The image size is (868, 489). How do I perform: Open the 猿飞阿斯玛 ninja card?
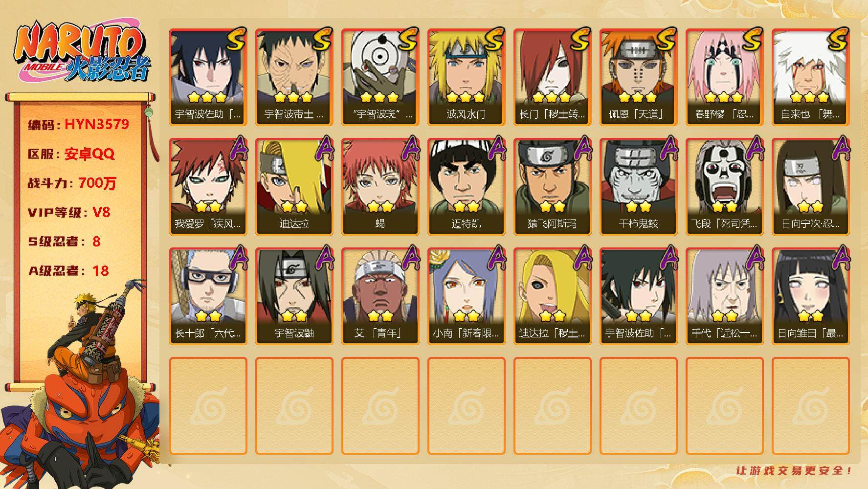[552, 186]
